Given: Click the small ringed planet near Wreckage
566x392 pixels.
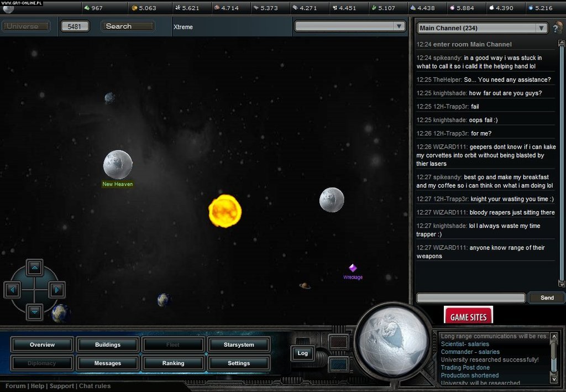Looking at the screenshot, I should click(x=305, y=286).
